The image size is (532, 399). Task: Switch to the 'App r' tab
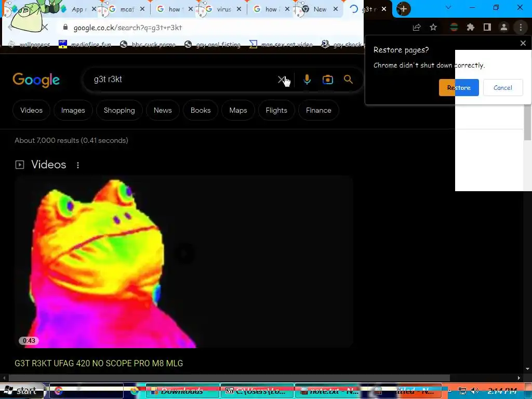coord(78,9)
